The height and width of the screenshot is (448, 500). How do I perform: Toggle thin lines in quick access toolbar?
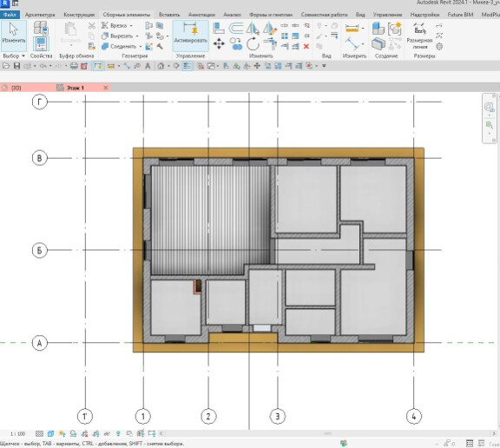tap(187, 66)
